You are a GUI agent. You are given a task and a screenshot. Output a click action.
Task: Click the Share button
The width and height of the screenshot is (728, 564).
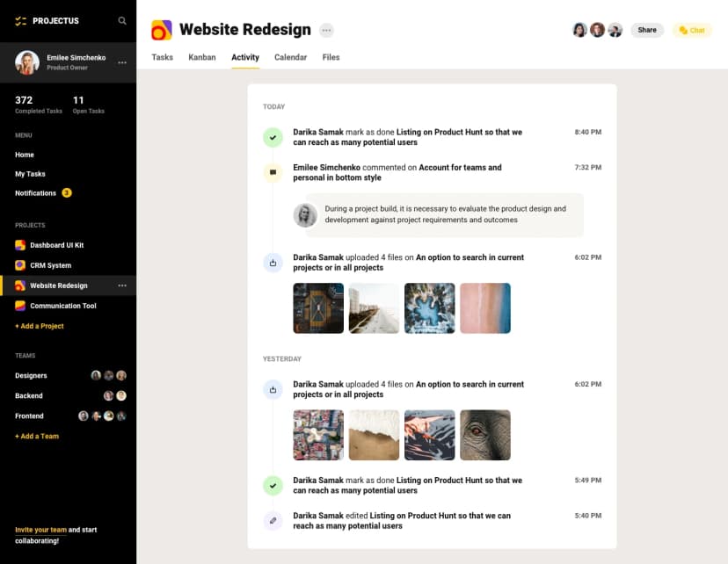point(647,30)
